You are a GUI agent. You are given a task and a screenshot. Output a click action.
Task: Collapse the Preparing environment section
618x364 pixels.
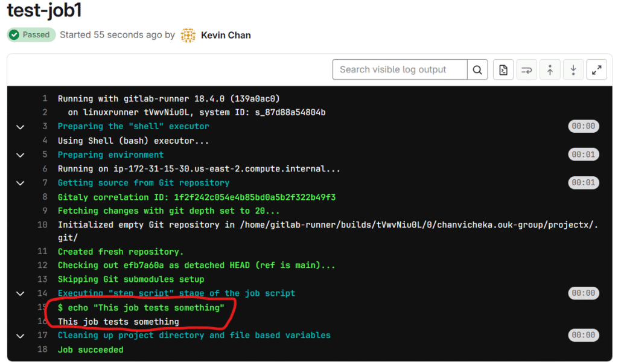tap(20, 155)
